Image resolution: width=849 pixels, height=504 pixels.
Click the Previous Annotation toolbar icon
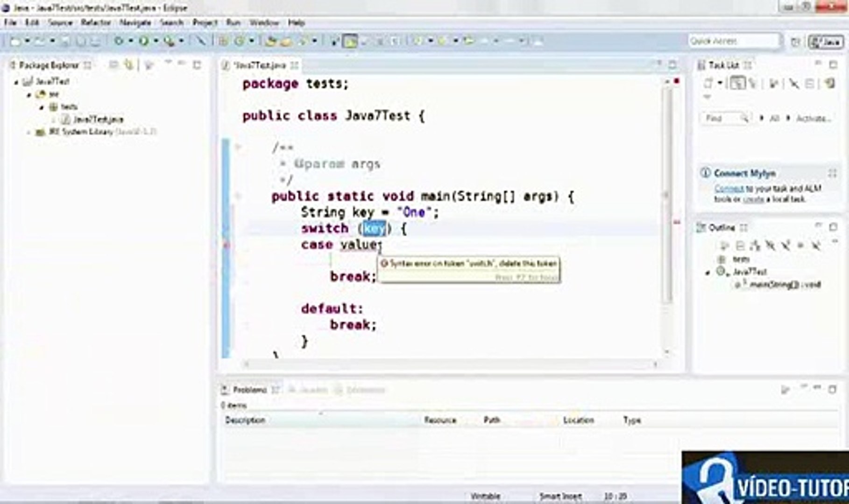point(443,42)
